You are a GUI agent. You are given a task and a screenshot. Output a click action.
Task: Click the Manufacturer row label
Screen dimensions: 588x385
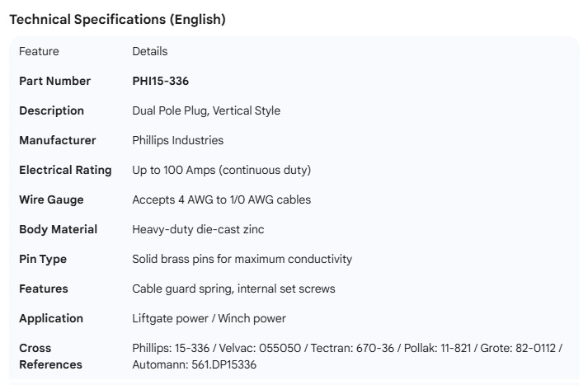58,140
